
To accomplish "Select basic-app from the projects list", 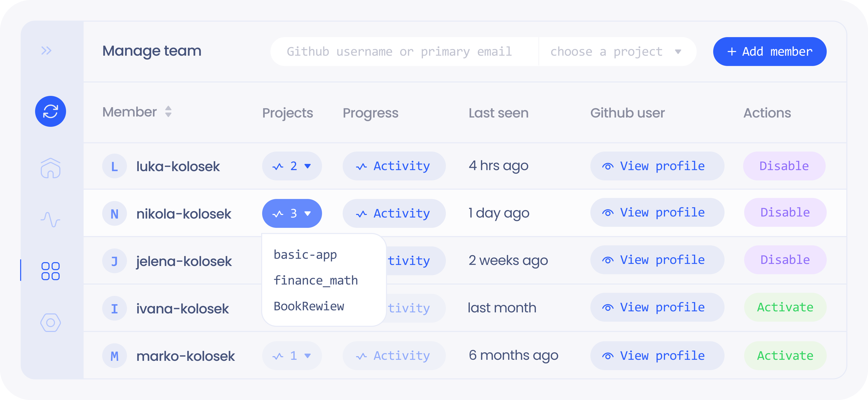I will click(305, 255).
